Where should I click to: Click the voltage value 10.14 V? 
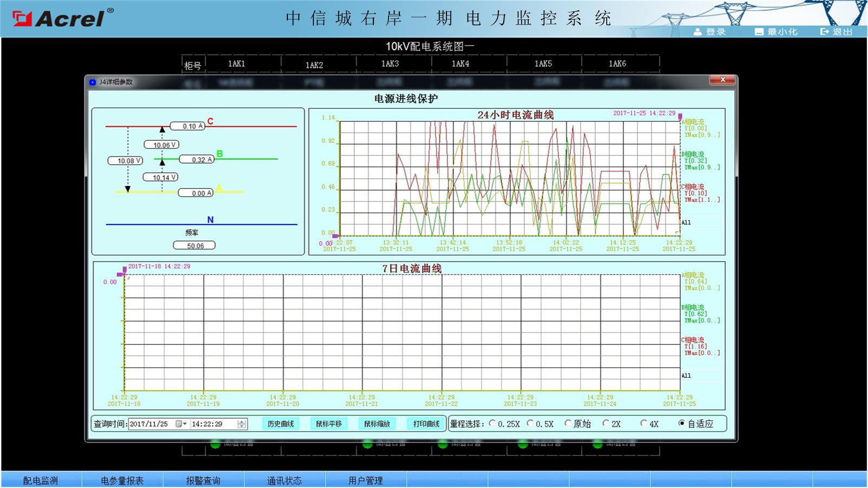[161, 177]
